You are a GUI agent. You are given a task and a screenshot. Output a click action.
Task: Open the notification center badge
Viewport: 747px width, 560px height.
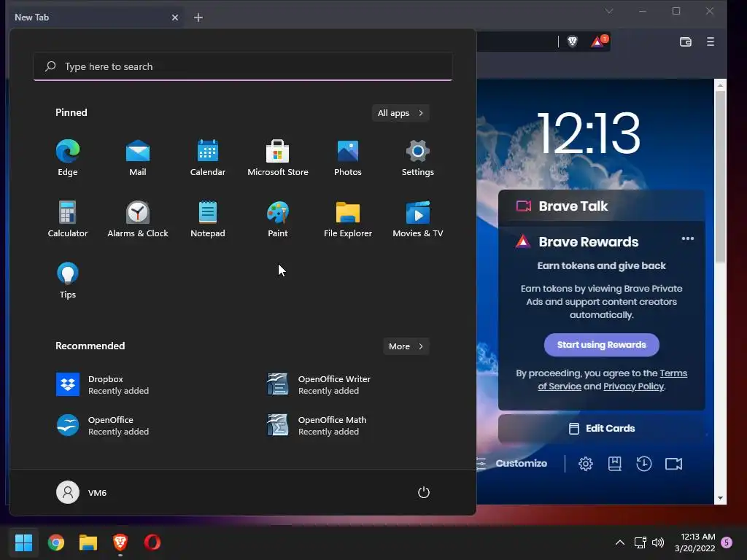[x=727, y=542]
